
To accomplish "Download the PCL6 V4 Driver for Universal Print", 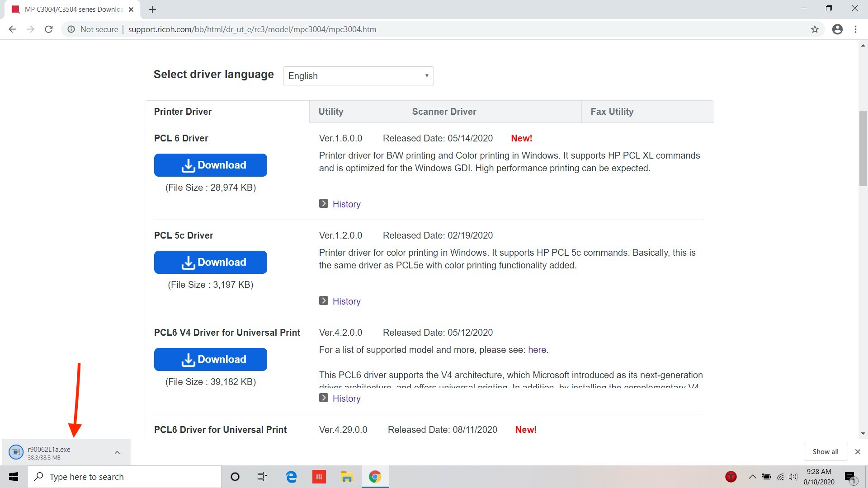I will coord(210,360).
